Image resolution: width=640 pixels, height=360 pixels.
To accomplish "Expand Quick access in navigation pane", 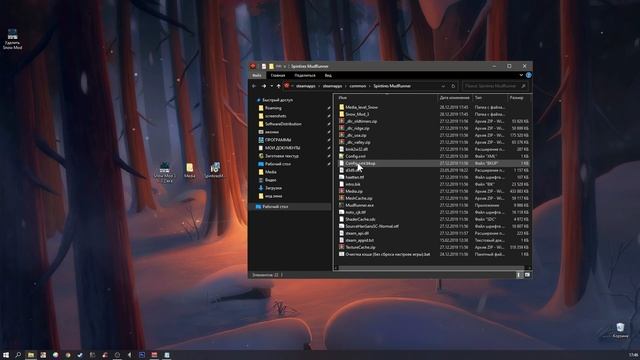I will point(274,100).
